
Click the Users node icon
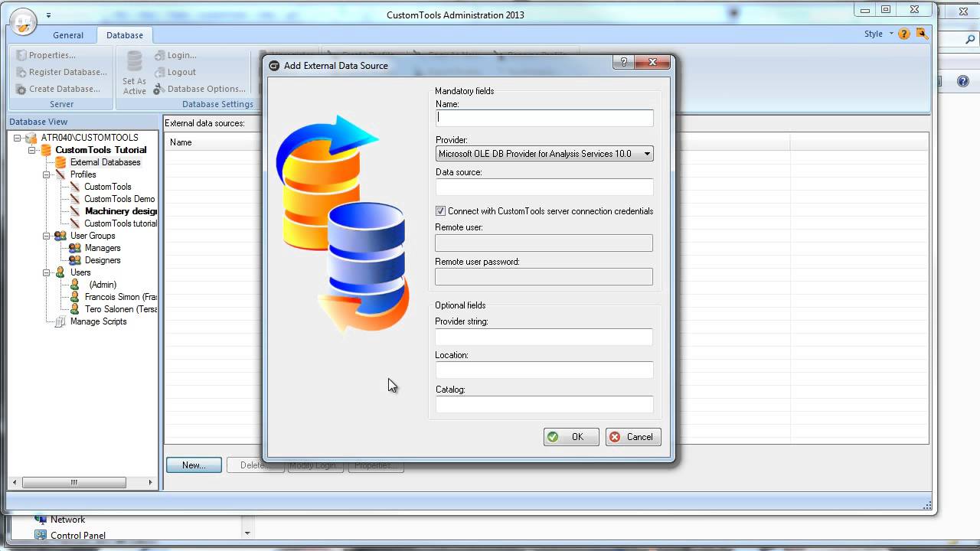coord(60,272)
